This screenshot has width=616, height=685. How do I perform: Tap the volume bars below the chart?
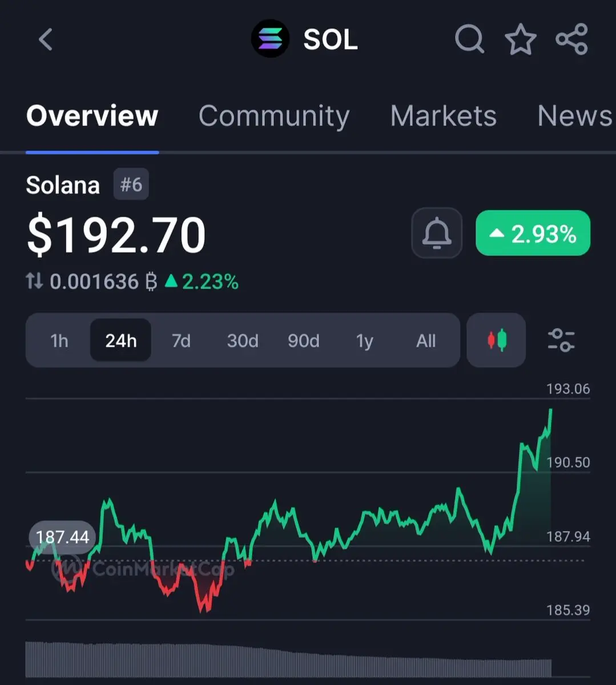tap(288, 659)
